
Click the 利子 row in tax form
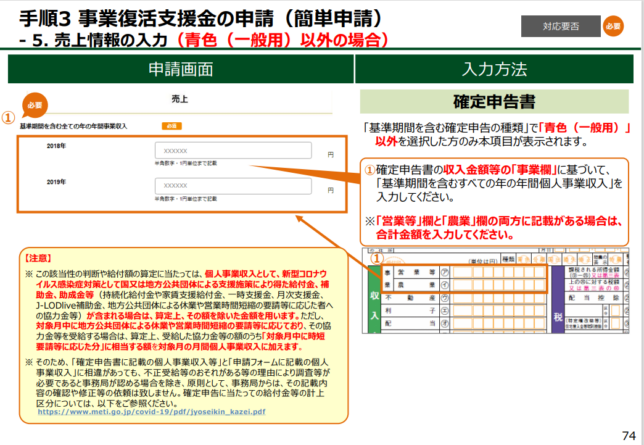pyautogui.click(x=464, y=311)
